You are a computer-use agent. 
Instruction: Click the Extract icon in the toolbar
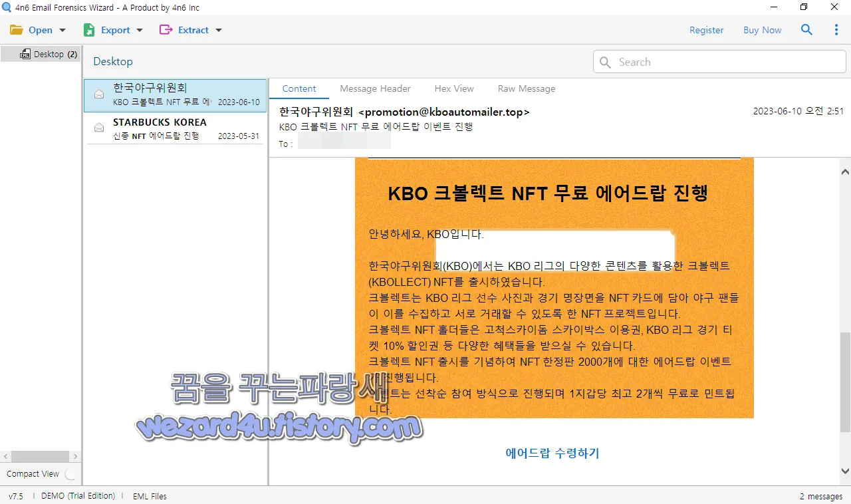point(166,30)
